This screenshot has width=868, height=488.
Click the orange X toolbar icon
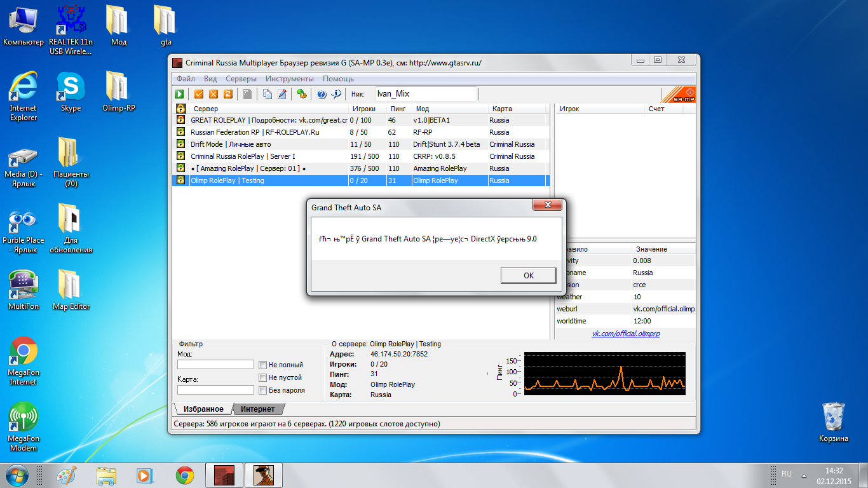tap(213, 94)
